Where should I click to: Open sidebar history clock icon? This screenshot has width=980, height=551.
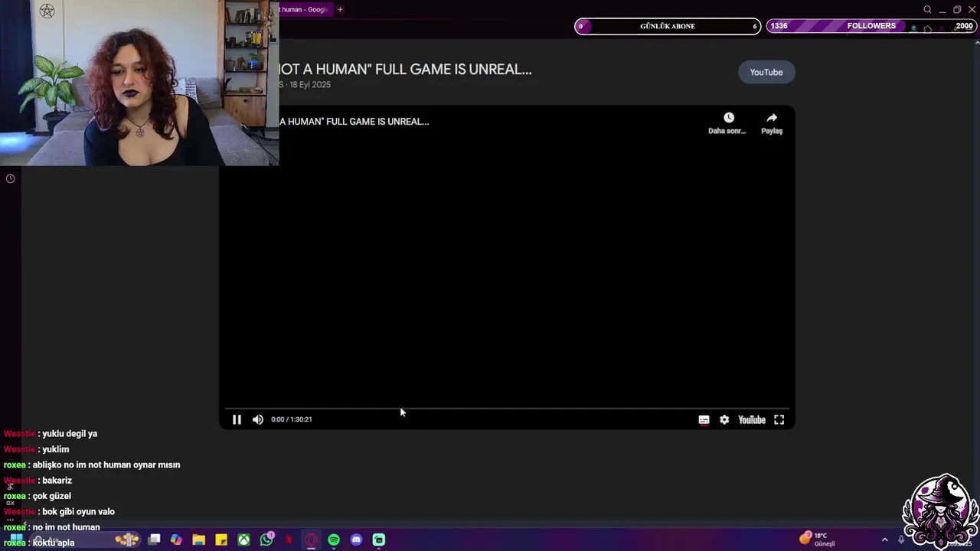click(x=11, y=178)
